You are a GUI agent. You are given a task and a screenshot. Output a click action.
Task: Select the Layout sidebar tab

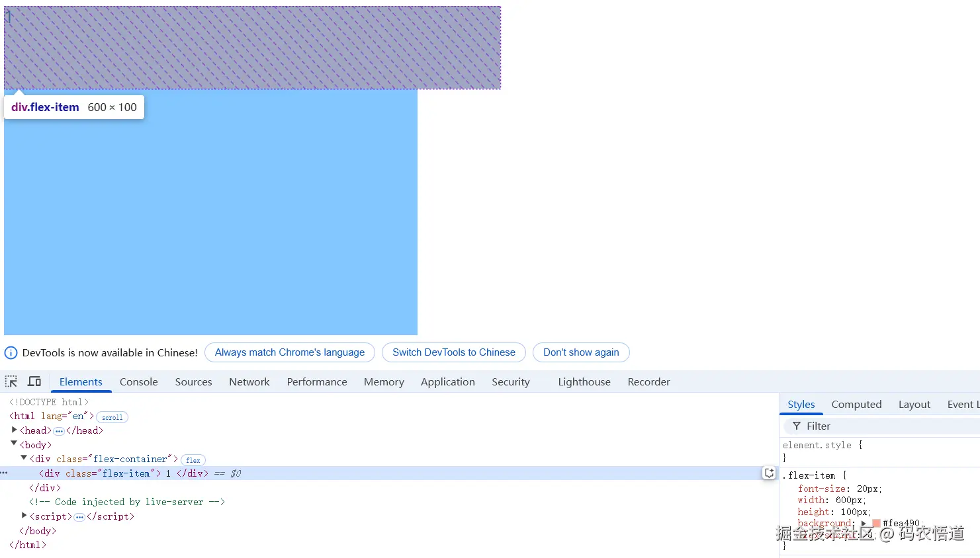tap(914, 405)
